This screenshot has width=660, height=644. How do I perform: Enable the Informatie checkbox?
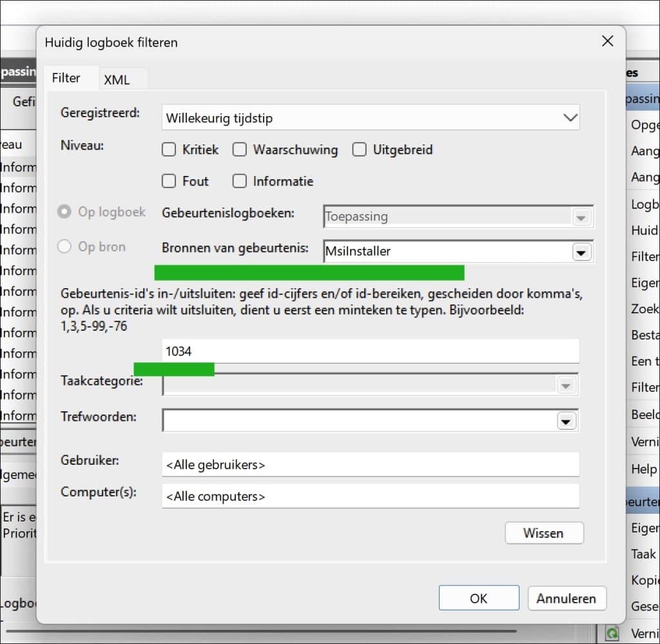click(240, 181)
